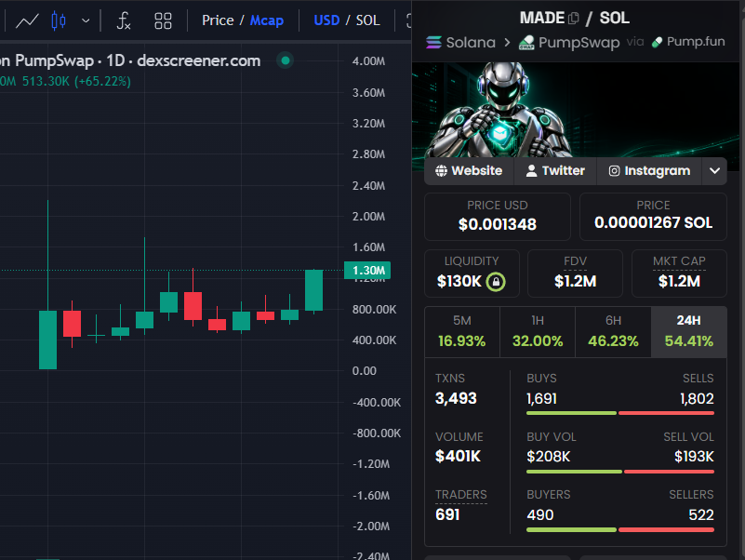
Task: Select the 6H timeframe tab
Action: 613,331
